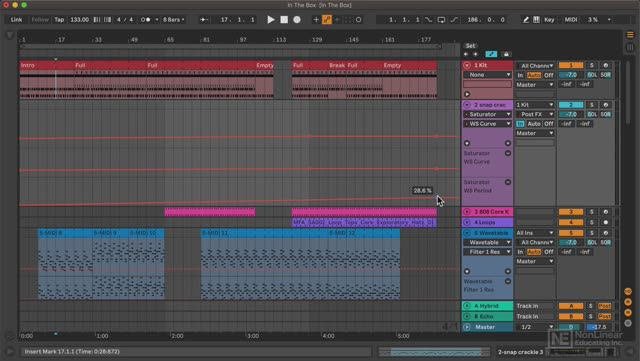The width and height of the screenshot is (640, 361).
Task: Click the Tap tempo button
Action: coord(59,20)
